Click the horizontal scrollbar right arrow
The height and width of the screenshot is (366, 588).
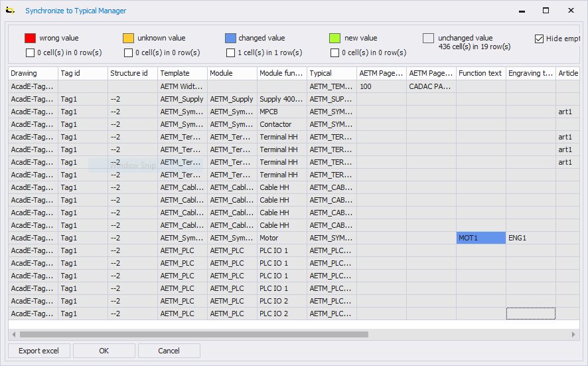[x=575, y=334]
